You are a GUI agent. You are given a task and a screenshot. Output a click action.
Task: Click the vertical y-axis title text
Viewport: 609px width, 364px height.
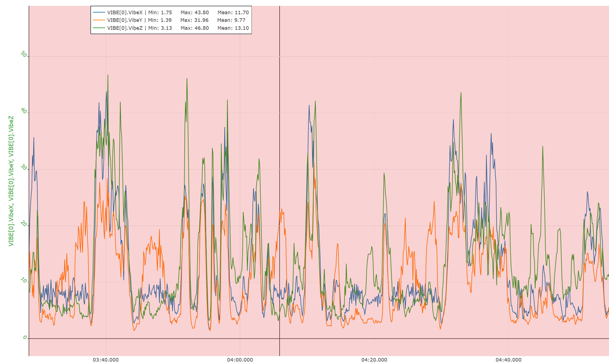click(11, 181)
